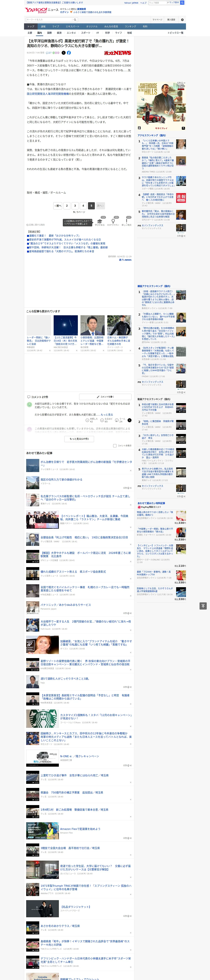Share the first comment on X

click(x=130, y=420)
